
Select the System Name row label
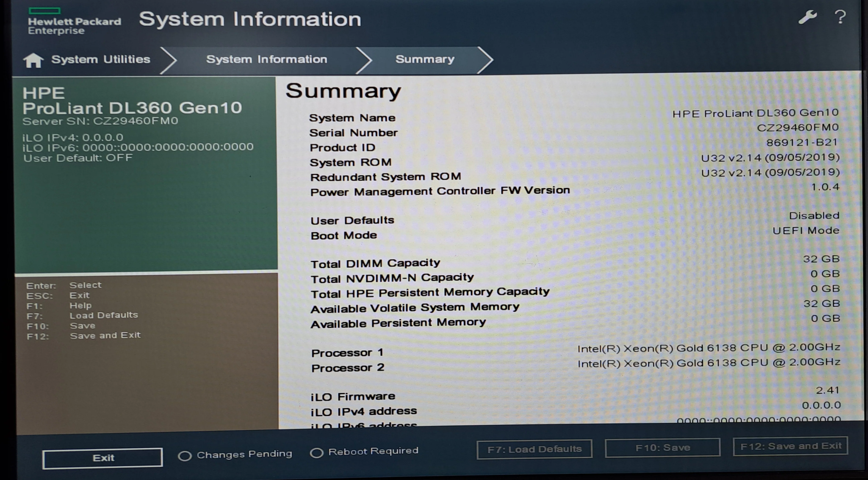click(352, 118)
